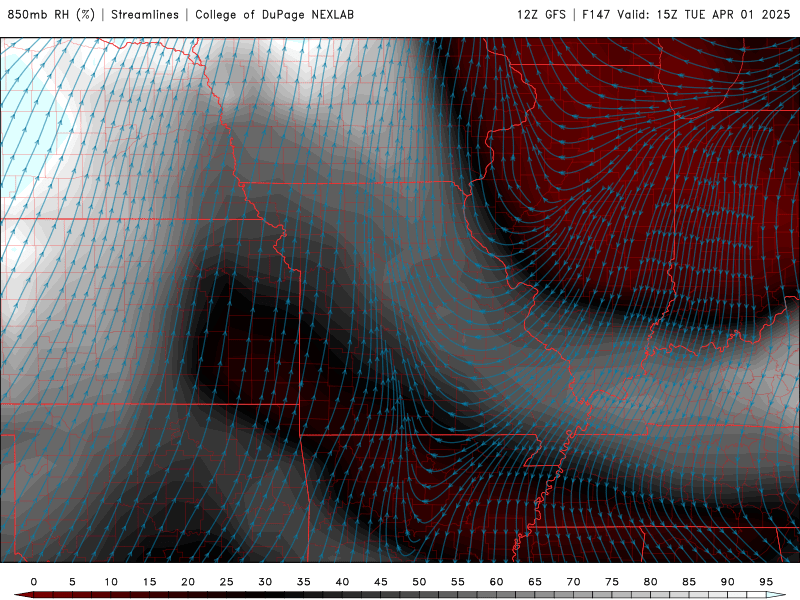
Task: Click the "75" label on the color scale
Action: [x=612, y=582]
